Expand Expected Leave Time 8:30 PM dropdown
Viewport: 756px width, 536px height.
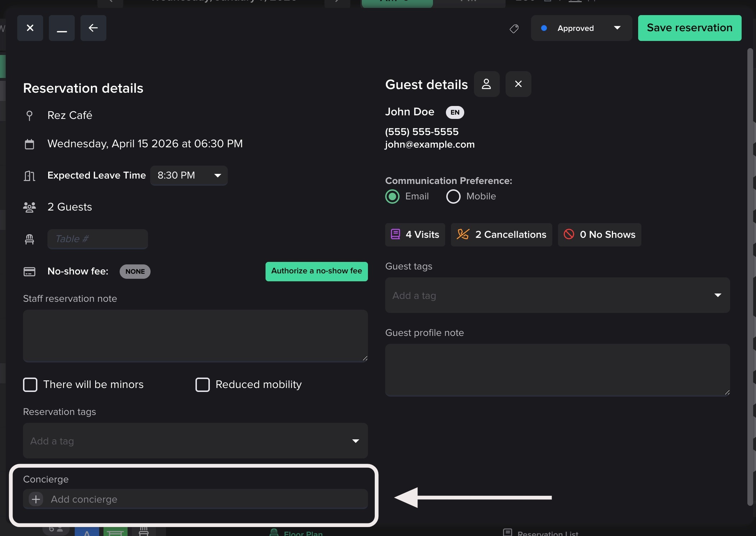(x=189, y=175)
